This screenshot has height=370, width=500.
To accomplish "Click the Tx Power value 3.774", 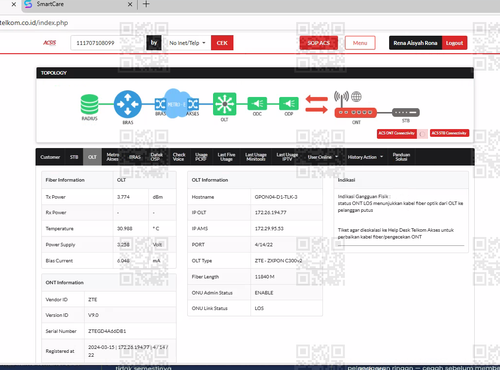I will [x=123, y=197].
